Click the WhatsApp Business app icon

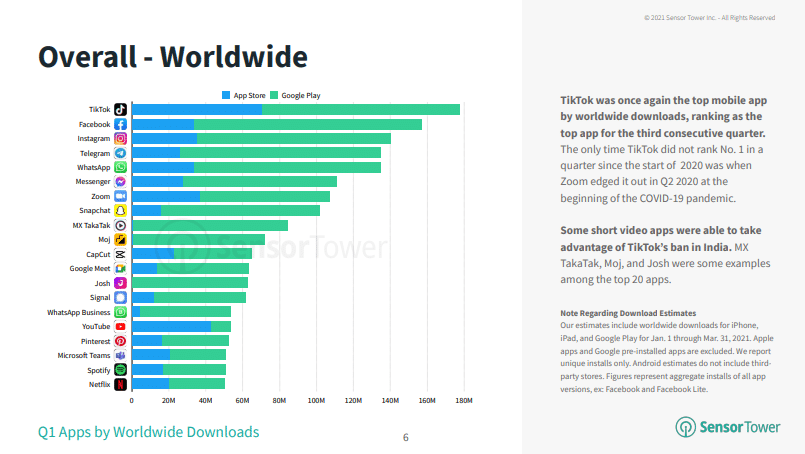point(120,312)
